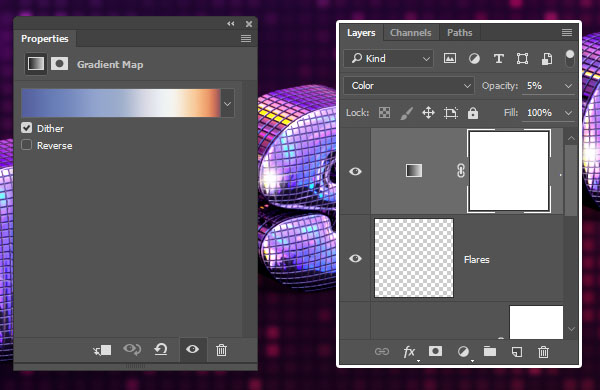Uncheck the Dither checkbox
This screenshot has height=390, width=600.
tap(26, 128)
